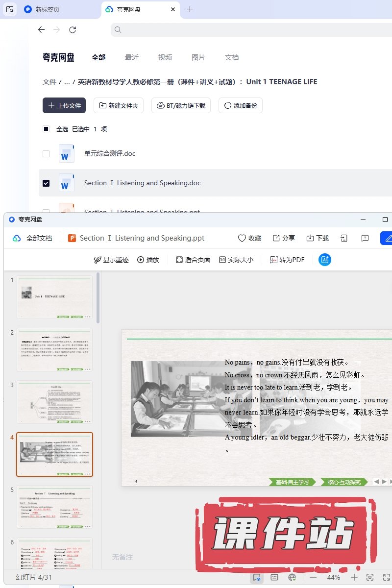Screen dimensions: 392x588
Task: Zoom in with the plus icon
Action: tap(354, 577)
